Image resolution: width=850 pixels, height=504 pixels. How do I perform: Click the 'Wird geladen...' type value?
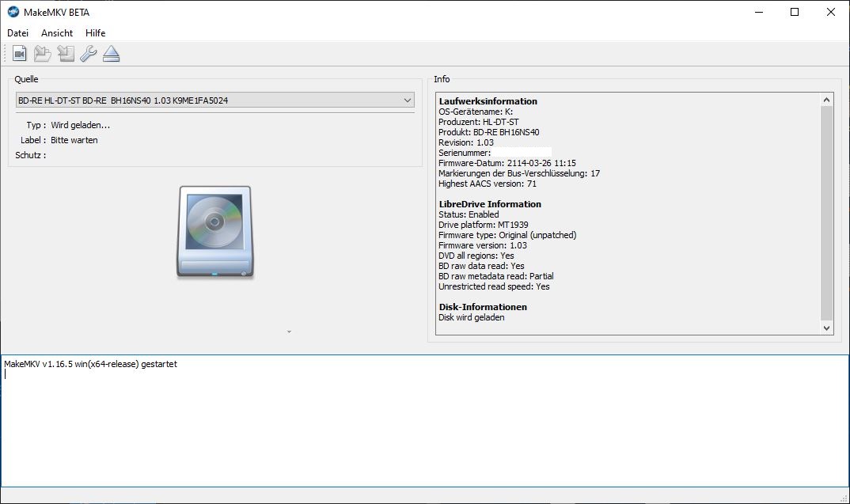(80, 125)
